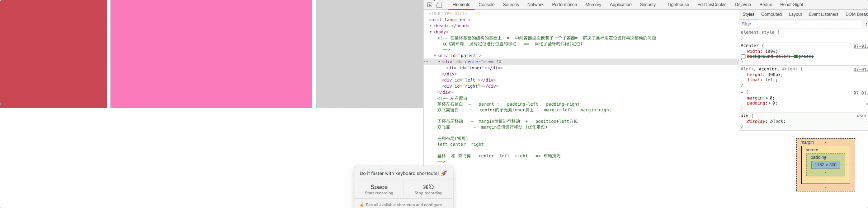Click the Start recording Space button
This screenshot has width=868, height=208.
coord(379,189)
